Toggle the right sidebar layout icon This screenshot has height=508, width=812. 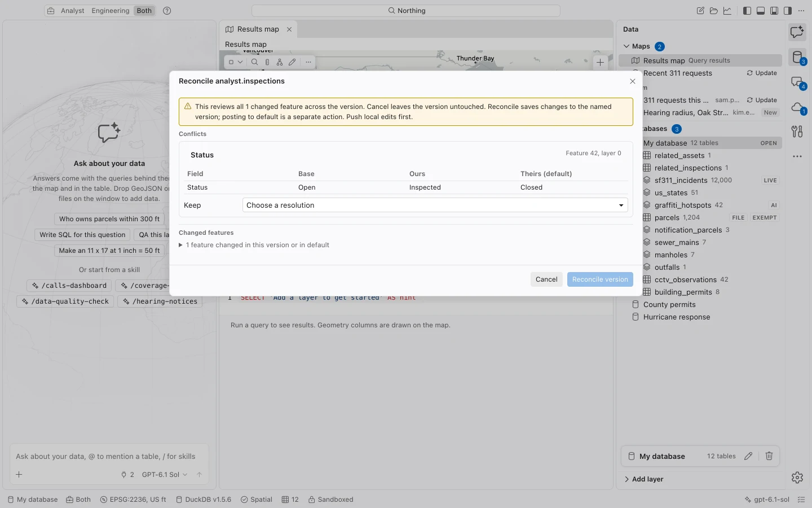pos(788,11)
